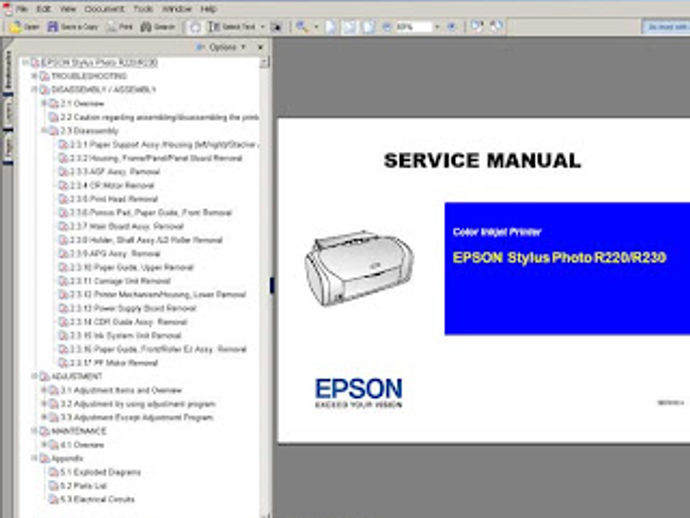Activate the Select Text tool
Viewport: 690px width, 518px height.
coord(232,27)
